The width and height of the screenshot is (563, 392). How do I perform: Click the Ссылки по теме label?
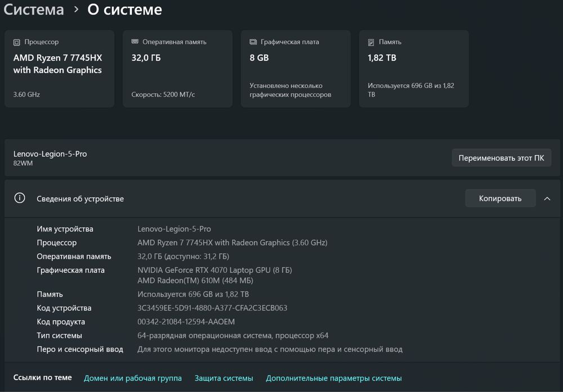(x=42, y=377)
